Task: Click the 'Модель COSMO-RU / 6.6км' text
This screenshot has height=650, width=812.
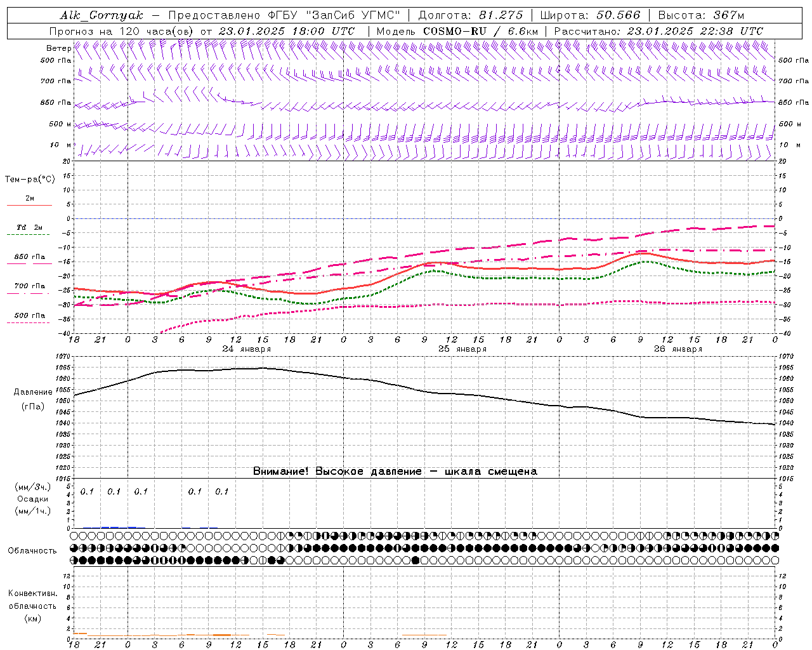Action: (457, 31)
